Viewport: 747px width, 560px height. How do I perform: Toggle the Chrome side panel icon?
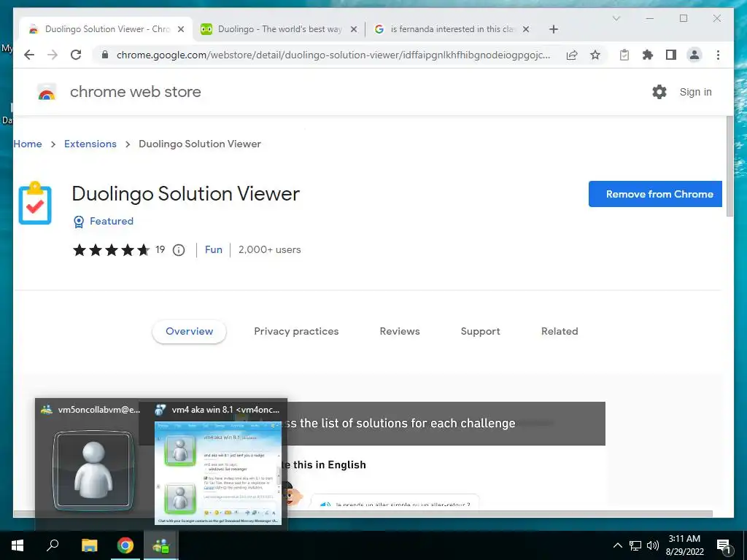click(x=671, y=55)
